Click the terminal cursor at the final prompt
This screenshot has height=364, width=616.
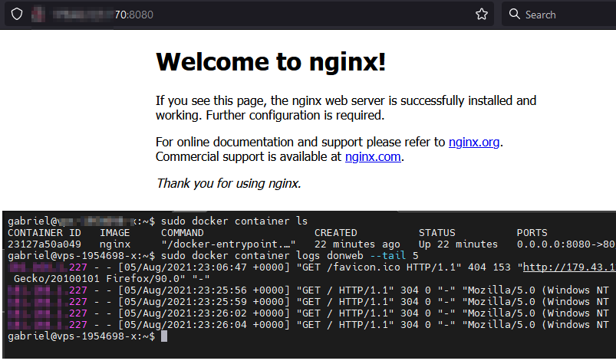point(164,336)
